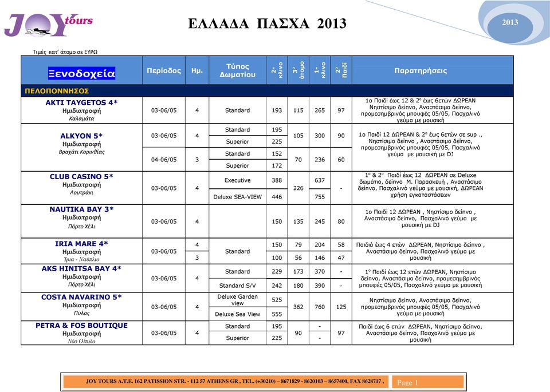
Task: Click the Ημ. column header
Action: point(197,70)
